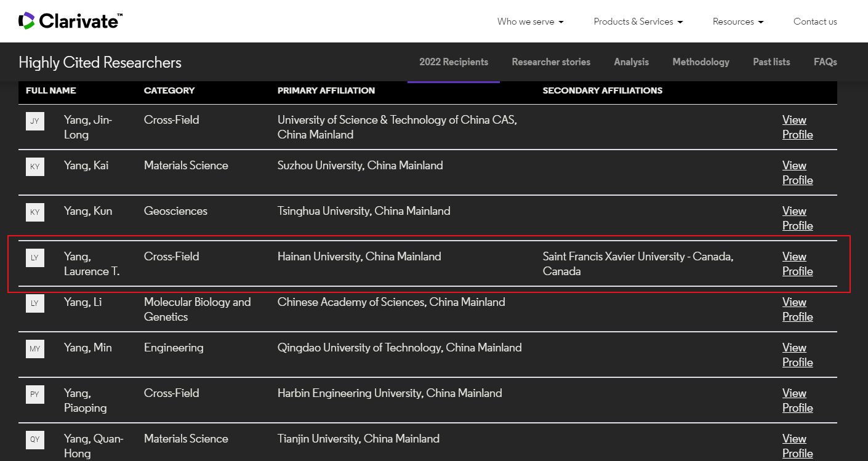Click the name Yang, Jin-Long

point(88,127)
